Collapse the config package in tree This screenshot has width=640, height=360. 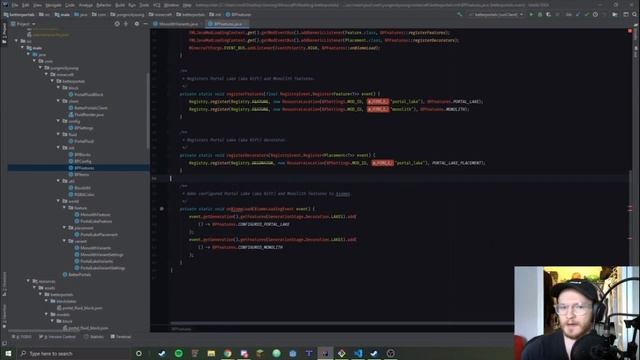(58, 121)
